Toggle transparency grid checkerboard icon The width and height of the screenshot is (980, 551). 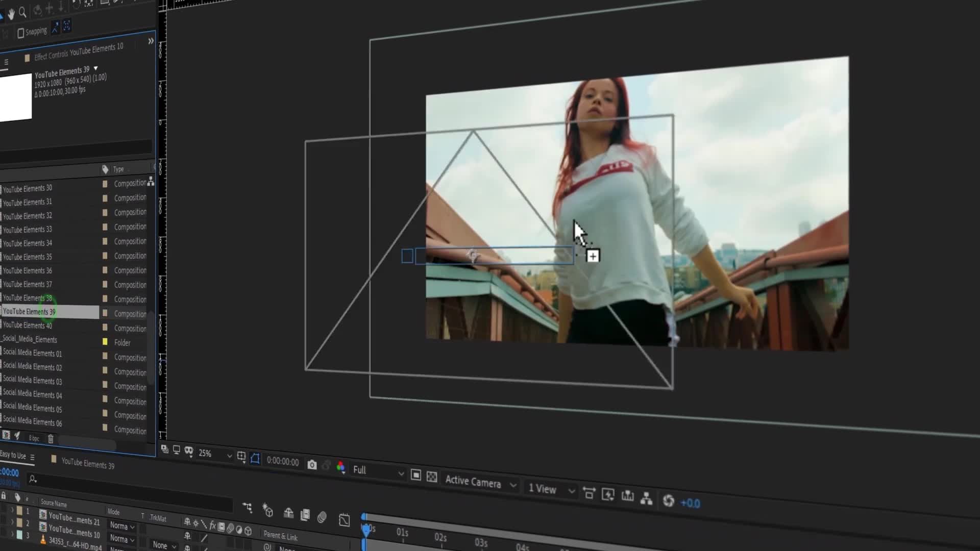point(432,477)
